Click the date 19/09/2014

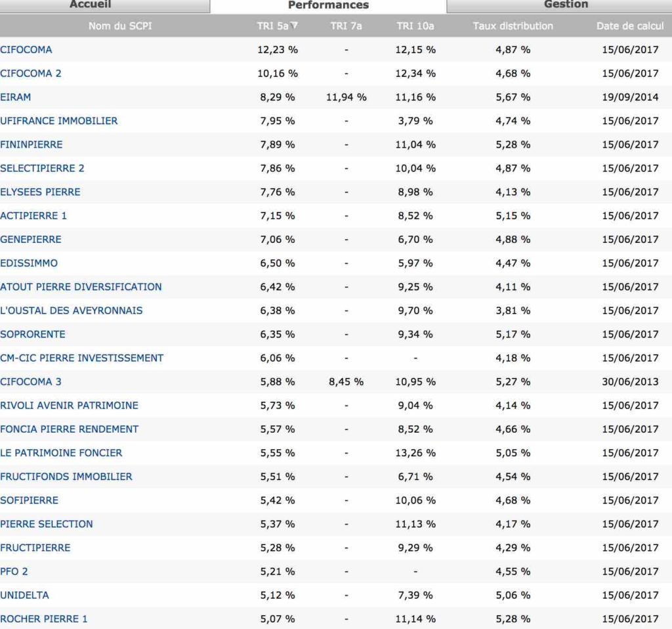coord(630,97)
